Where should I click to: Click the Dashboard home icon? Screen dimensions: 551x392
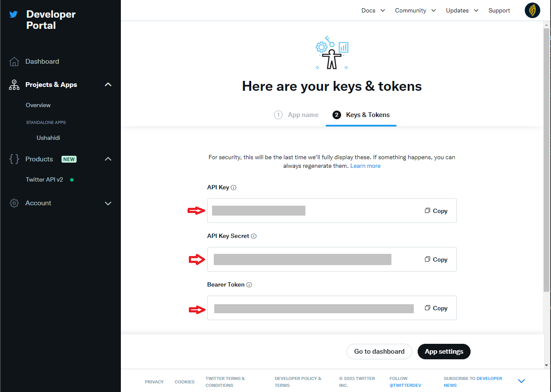click(14, 62)
